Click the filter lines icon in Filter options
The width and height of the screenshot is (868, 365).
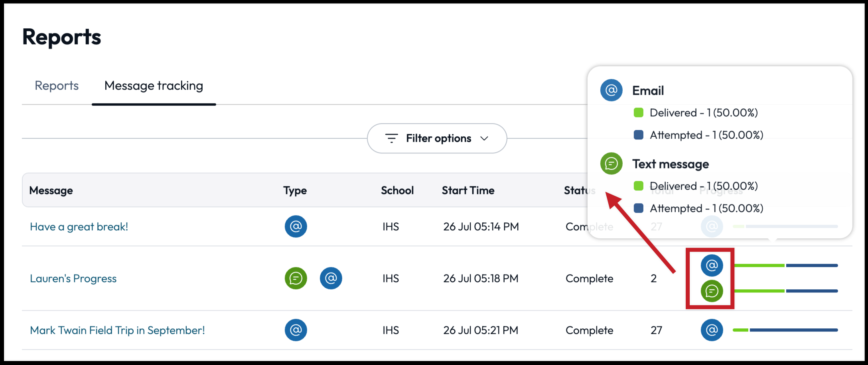pyautogui.click(x=391, y=138)
